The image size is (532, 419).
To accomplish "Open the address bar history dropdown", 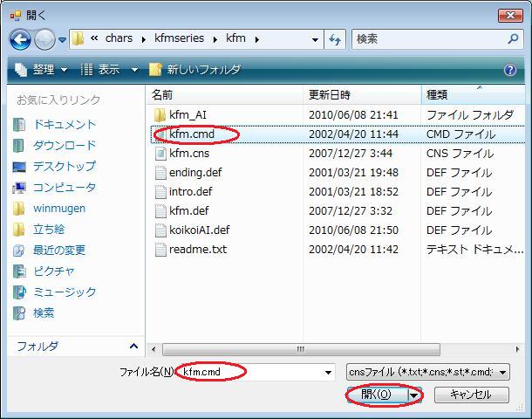I will [315, 40].
